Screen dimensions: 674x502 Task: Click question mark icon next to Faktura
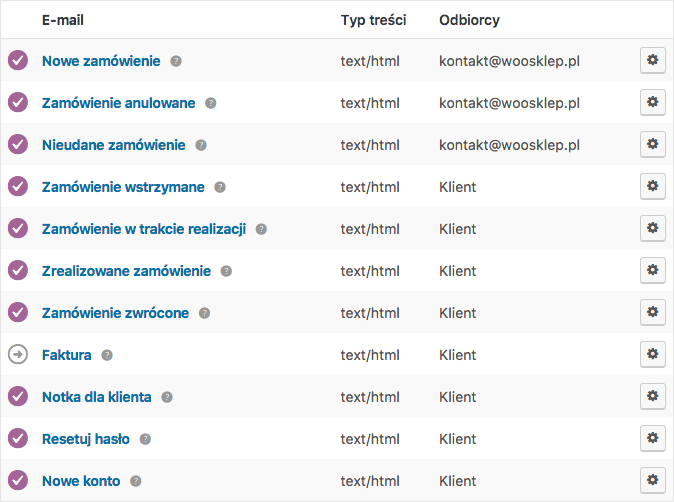[x=107, y=355]
